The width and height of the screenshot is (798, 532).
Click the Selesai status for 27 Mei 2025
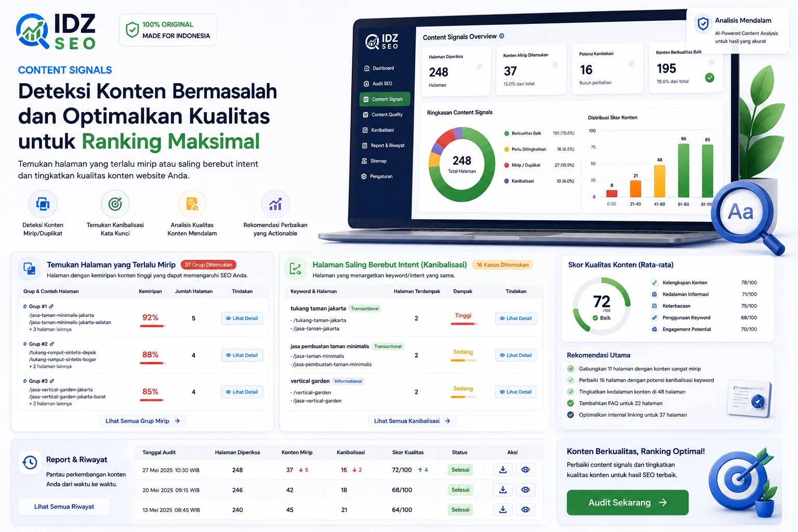[460, 470]
